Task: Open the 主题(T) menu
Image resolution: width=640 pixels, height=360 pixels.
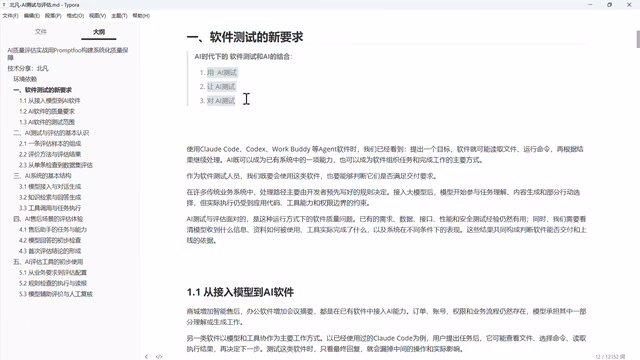Action: (x=119, y=16)
